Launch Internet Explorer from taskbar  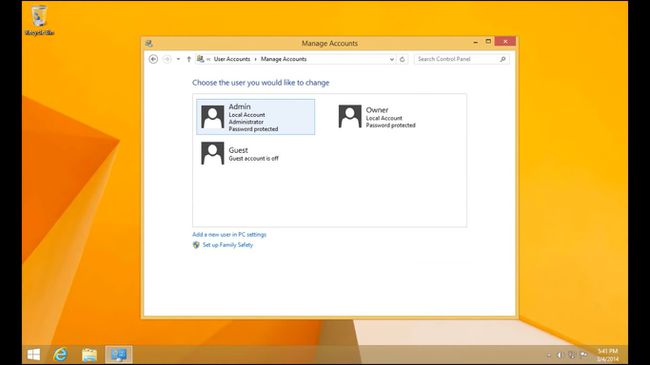point(61,355)
